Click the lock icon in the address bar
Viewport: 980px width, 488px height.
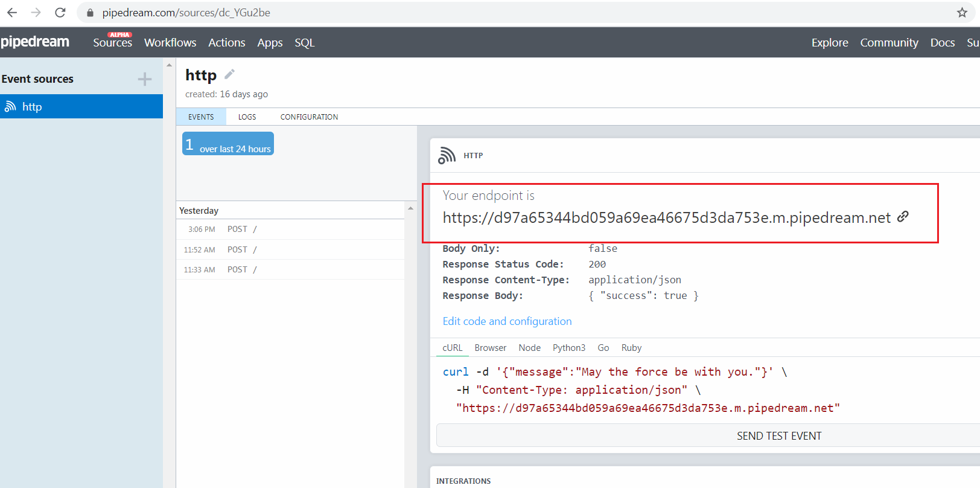click(90, 13)
